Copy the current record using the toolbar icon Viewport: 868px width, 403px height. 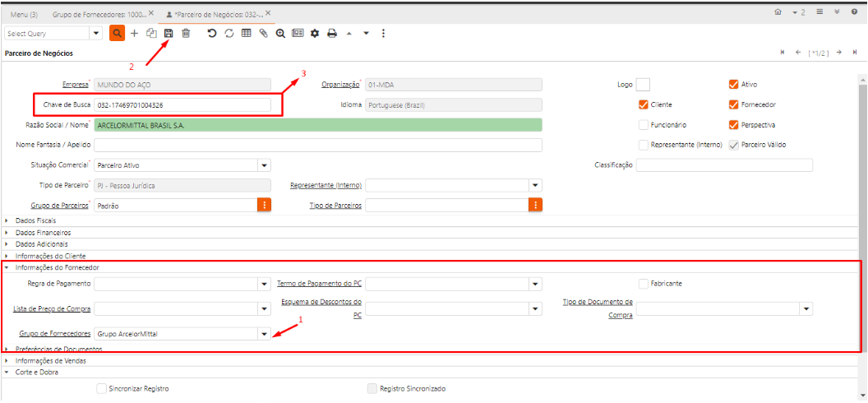[x=151, y=33]
